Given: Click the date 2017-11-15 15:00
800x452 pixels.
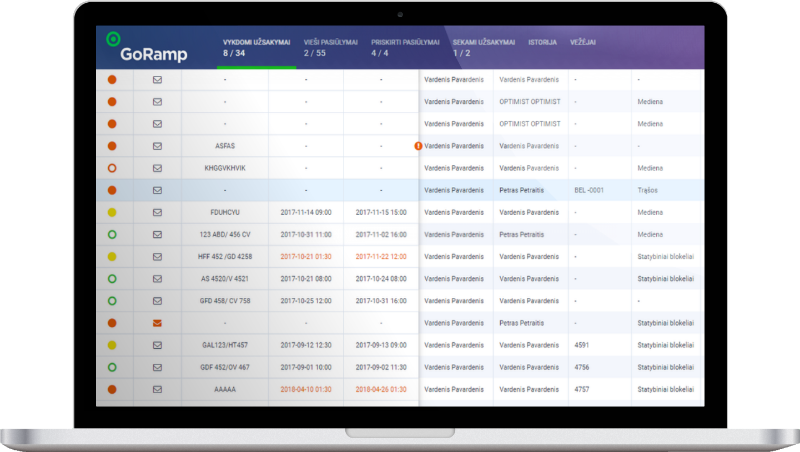Looking at the screenshot, I should [x=381, y=212].
